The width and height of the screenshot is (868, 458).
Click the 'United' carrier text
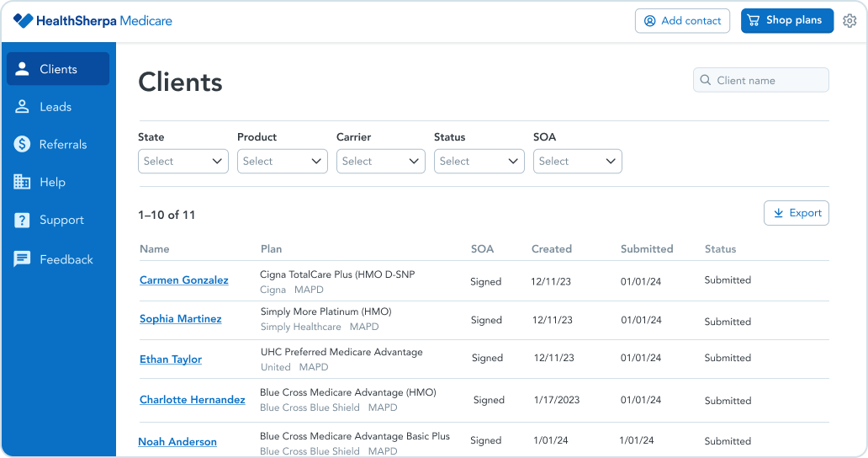pyautogui.click(x=276, y=366)
